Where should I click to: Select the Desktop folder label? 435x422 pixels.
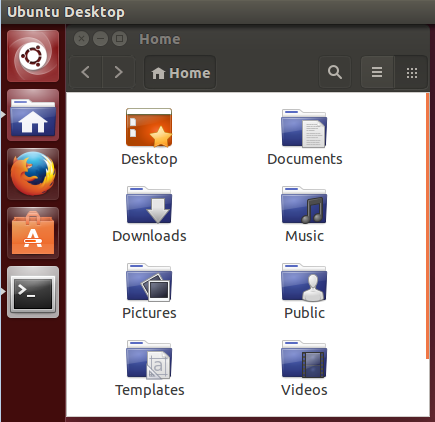click(149, 159)
